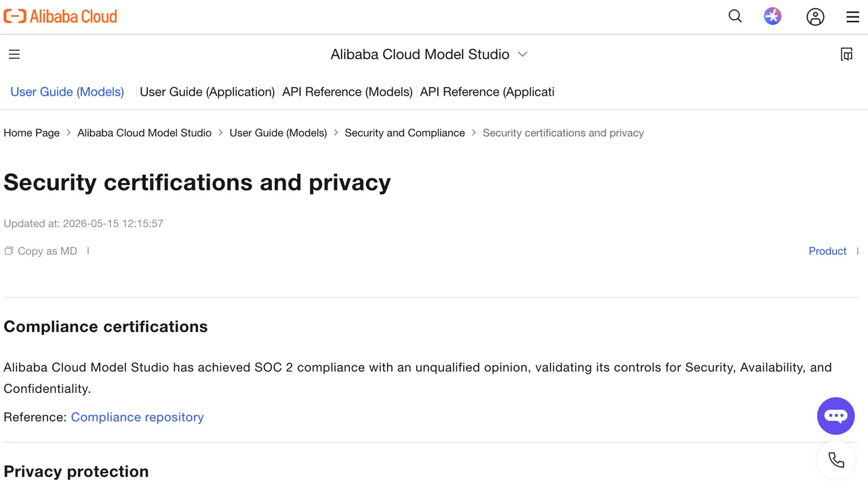Image resolution: width=868 pixels, height=488 pixels.
Task: Open the Compliance repository link
Action: click(137, 417)
